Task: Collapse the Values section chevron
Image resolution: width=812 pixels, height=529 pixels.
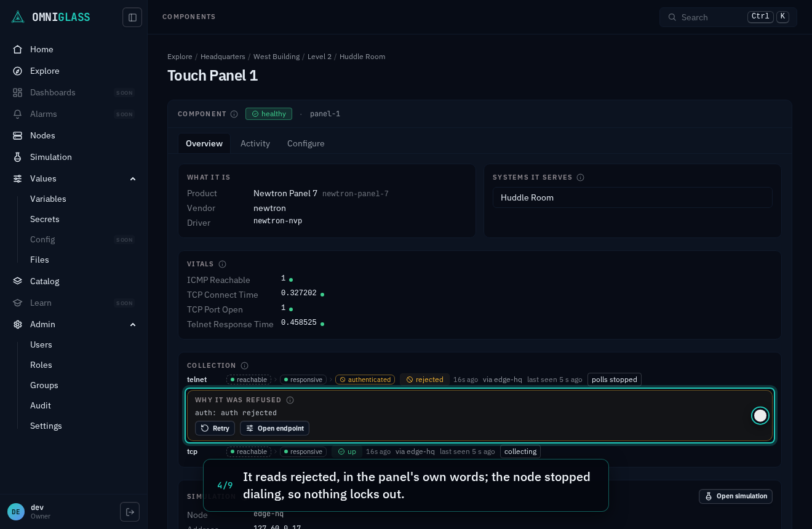Action: click(133, 178)
